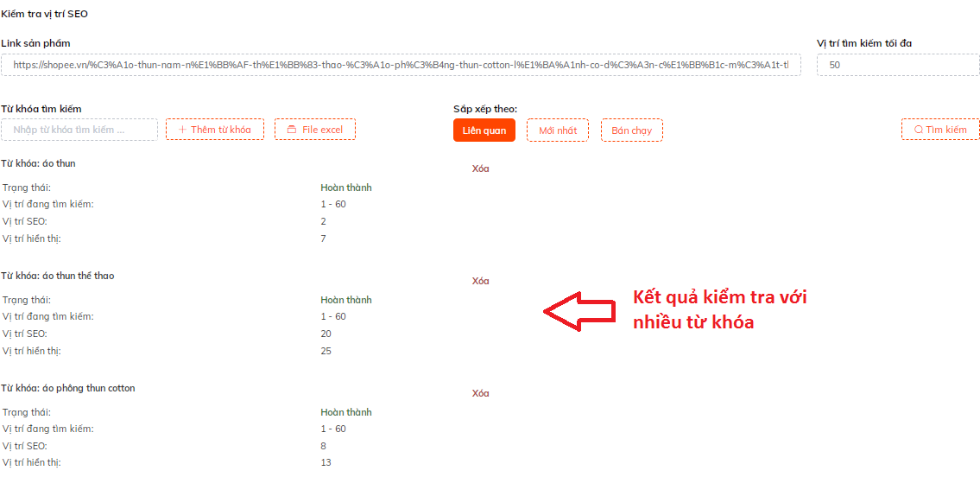Screen dimensions: 980x496
Task: Delete the áo thun keyword with Xóa
Action: pos(480,169)
